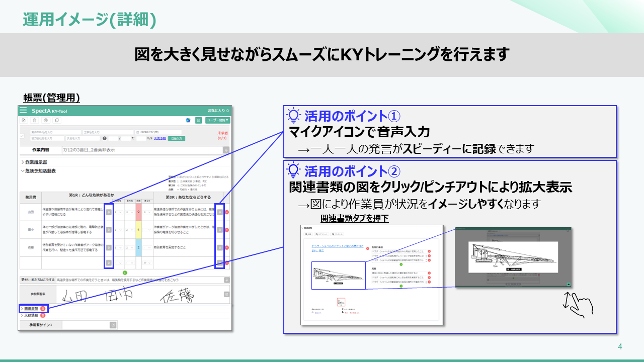Click the copy document icon in toolbar

56,121
